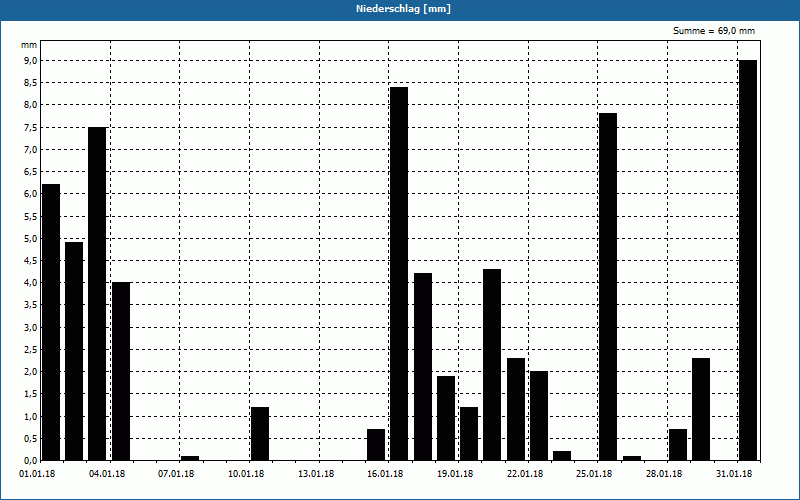This screenshot has width=800, height=500.
Task: Click the 4,0 mm bar at 04.01.18
Action: click(x=121, y=371)
